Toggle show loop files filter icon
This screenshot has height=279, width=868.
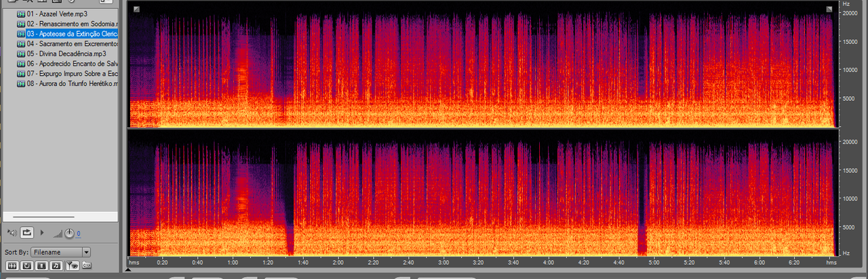tap(26, 265)
